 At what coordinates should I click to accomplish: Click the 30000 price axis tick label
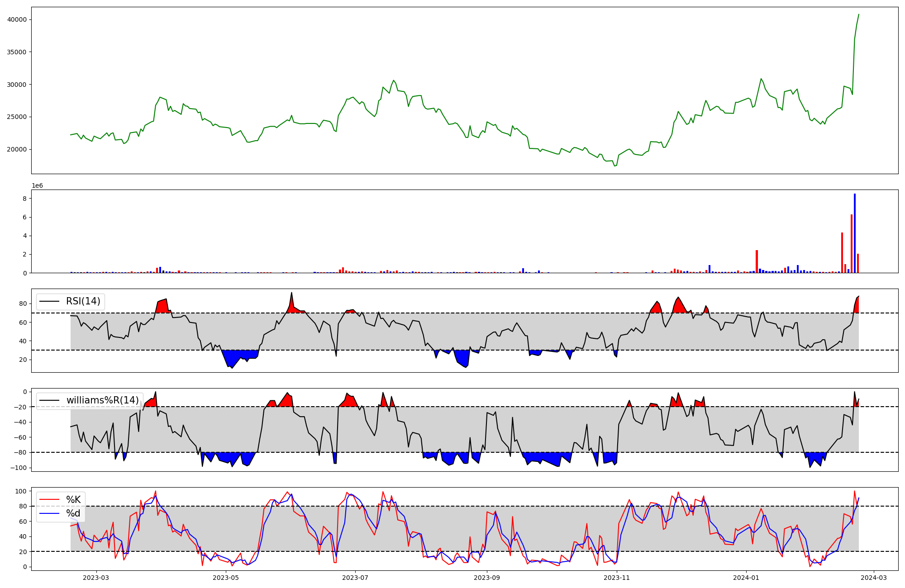click(x=17, y=85)
